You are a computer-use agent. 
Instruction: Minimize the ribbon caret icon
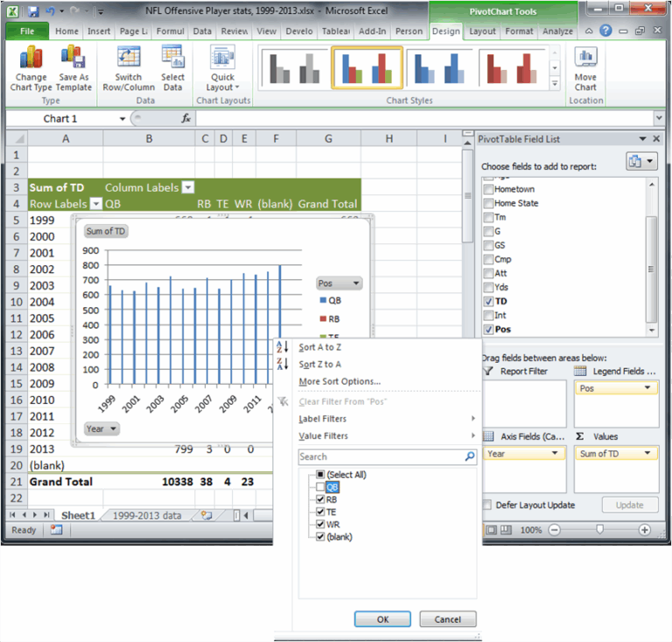tap(589, 31)
